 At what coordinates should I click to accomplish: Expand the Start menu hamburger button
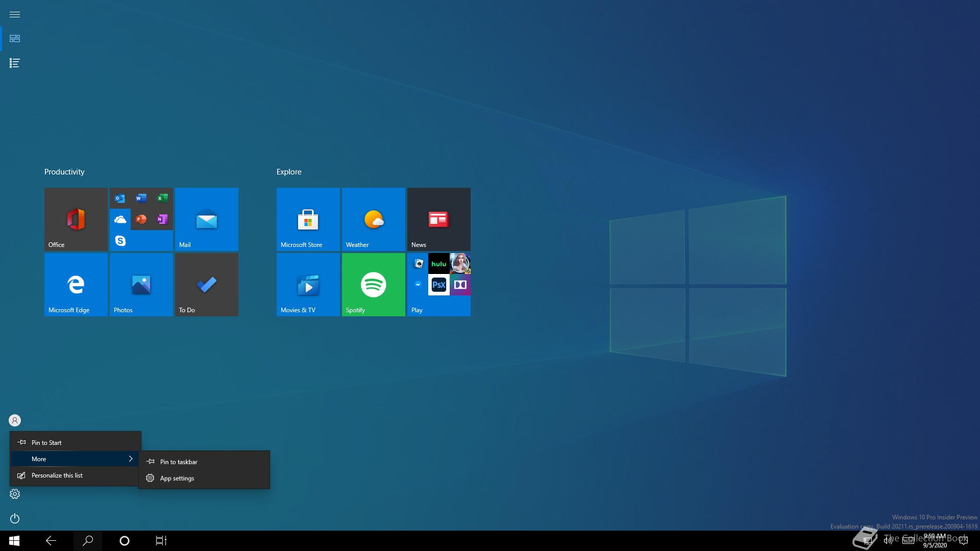(x=15, y=14)
